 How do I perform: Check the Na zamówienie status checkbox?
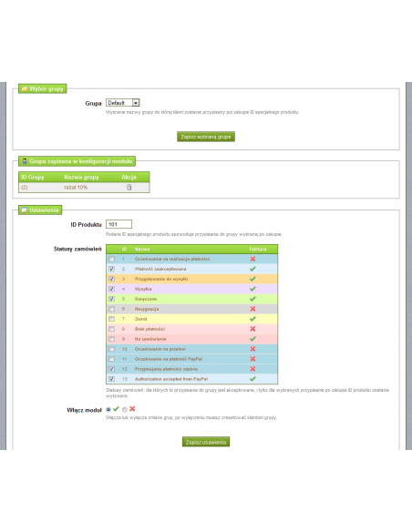[x=111, y=339]
